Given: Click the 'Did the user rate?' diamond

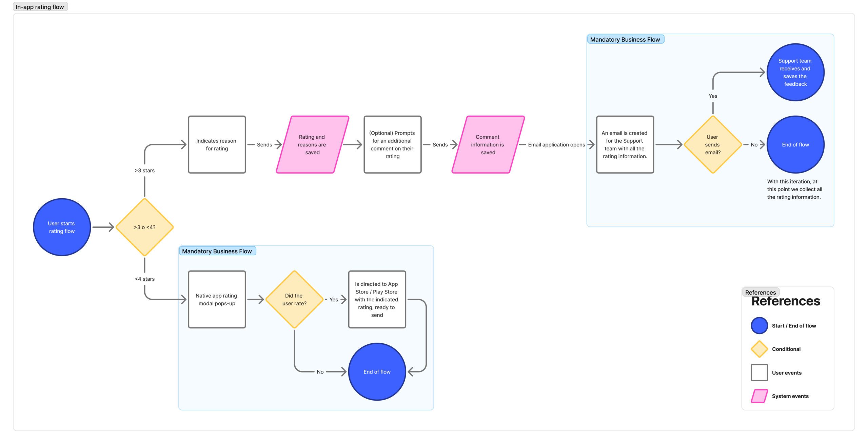Looking at the screenshot, I should [294, 300].
